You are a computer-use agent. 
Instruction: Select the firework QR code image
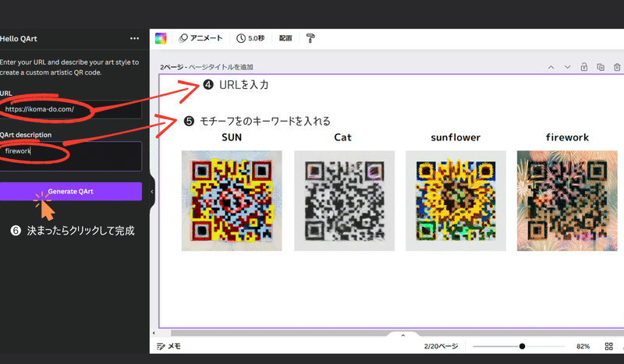[567, 200]
